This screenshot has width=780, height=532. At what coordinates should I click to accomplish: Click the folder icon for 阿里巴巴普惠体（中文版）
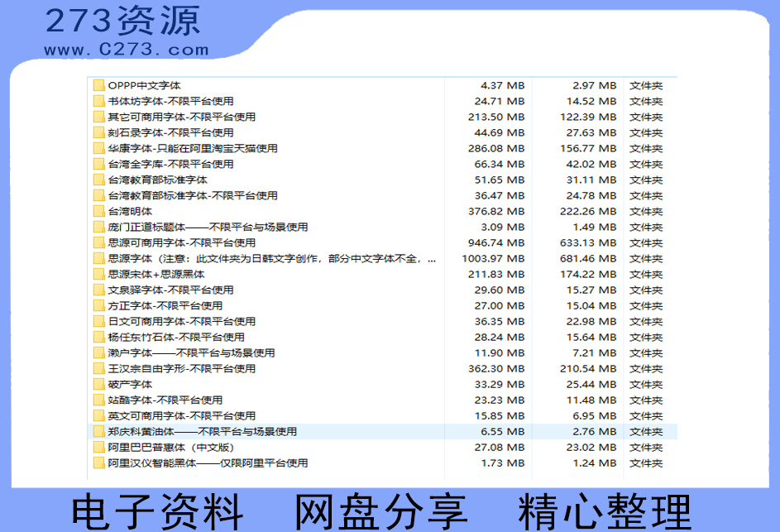[x=99, y=448]
